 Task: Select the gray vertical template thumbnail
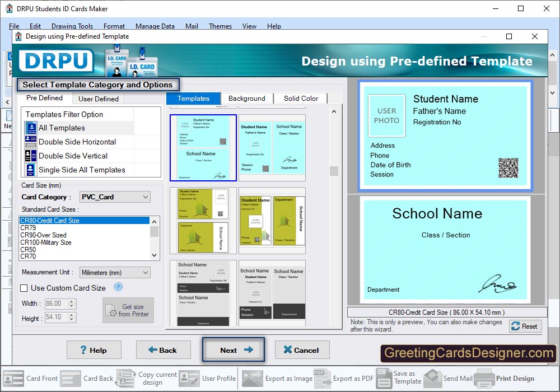[x=272, y=293]
